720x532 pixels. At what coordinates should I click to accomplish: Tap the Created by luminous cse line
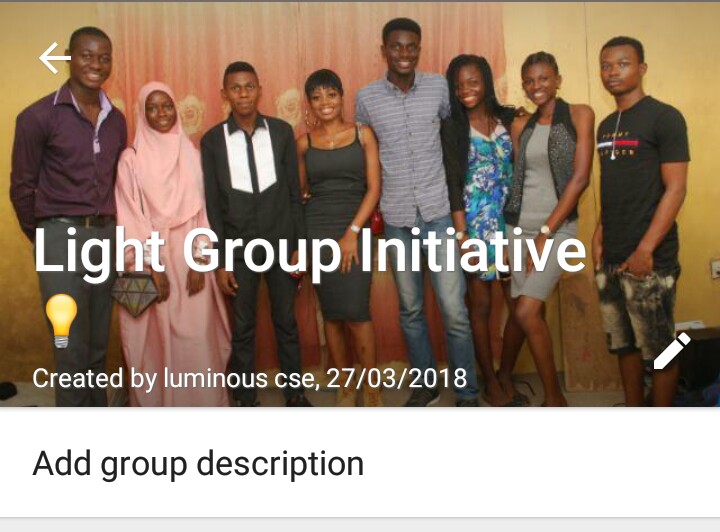click(249, 379)
